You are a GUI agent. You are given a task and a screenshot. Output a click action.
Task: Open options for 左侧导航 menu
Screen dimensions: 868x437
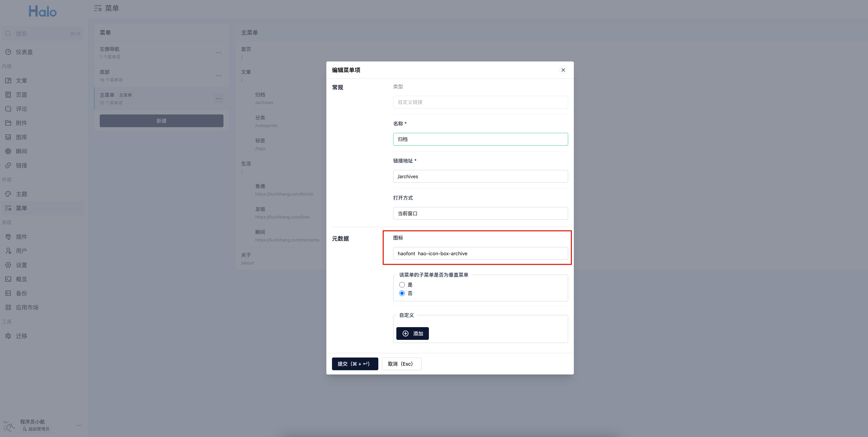(x=218, y=52)
